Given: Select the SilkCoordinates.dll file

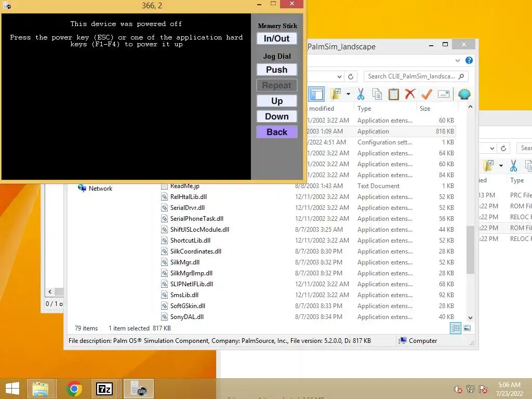Looking at the screenshot, I should [x=195, y=251].
